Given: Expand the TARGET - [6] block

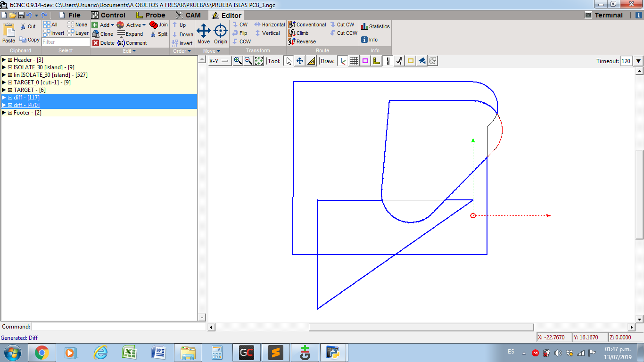Looking at the screenshot, I should [x=4, y=90].
